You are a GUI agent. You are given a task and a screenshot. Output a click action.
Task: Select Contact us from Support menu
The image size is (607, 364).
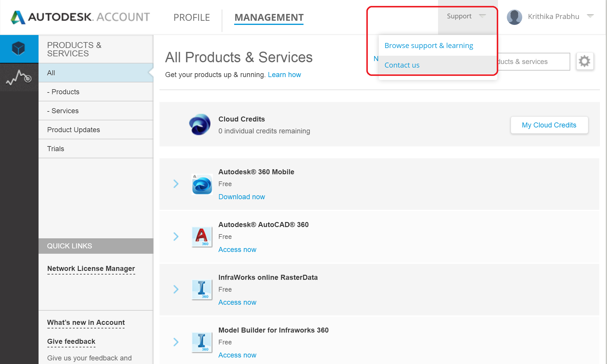click(402, 65)
